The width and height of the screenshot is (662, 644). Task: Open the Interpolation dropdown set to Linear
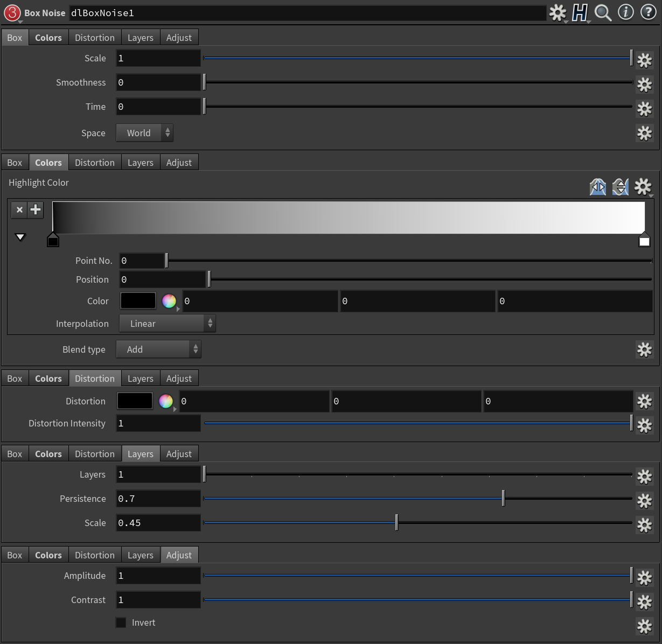pos(167,324)
